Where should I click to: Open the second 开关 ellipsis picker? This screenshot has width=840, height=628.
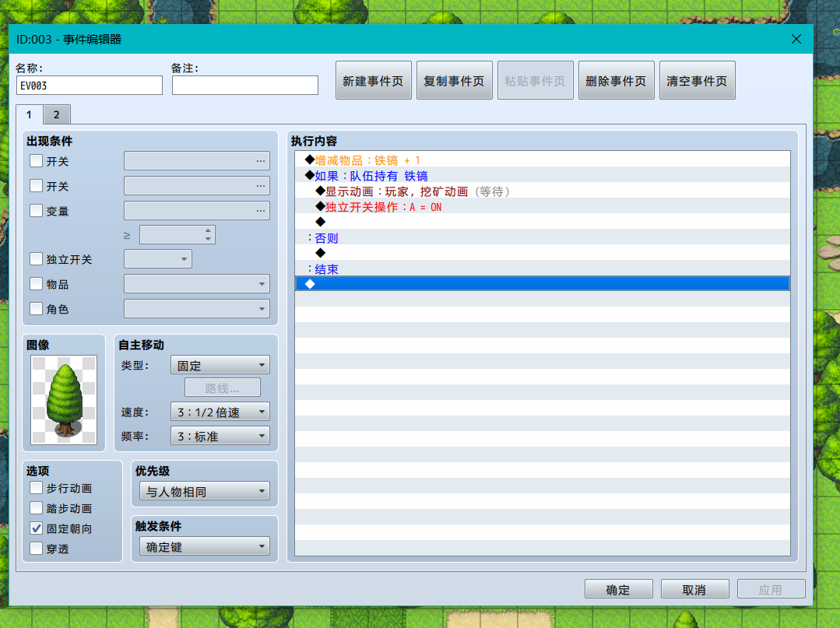260,186
